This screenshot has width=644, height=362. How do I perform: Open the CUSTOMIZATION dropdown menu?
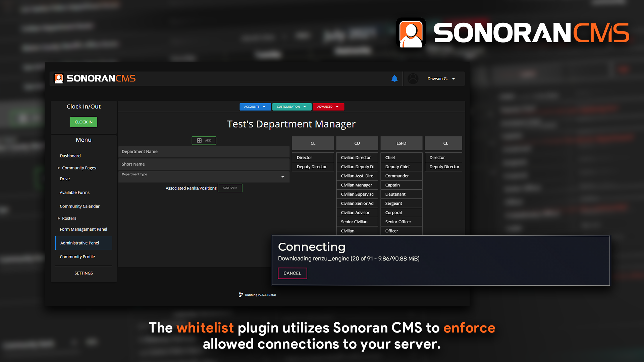tap(292, 107)
